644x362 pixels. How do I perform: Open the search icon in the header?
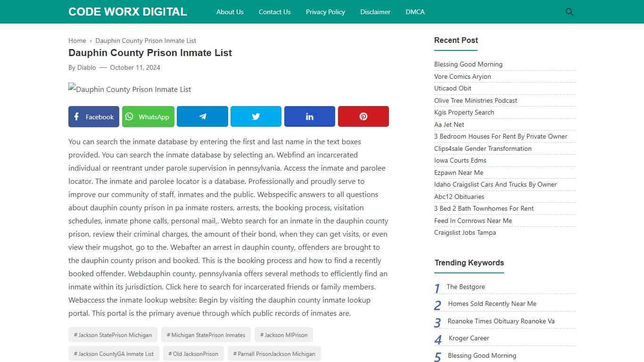click(569, 12)
